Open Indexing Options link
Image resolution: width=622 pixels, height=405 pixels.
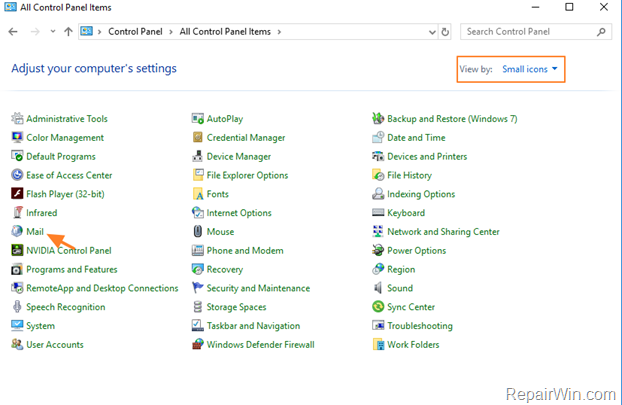coord(421,194)
